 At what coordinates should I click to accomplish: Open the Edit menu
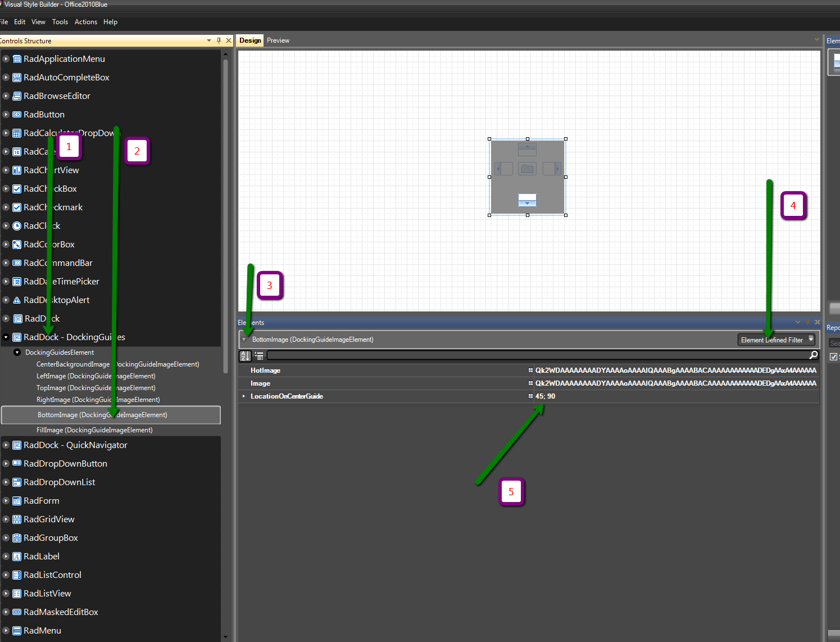(20, 22)
